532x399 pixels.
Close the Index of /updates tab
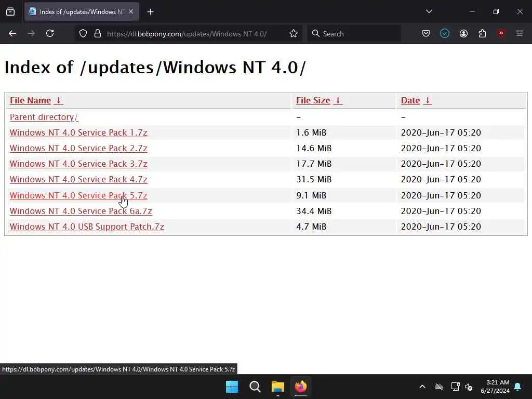(x=131, y=11)
